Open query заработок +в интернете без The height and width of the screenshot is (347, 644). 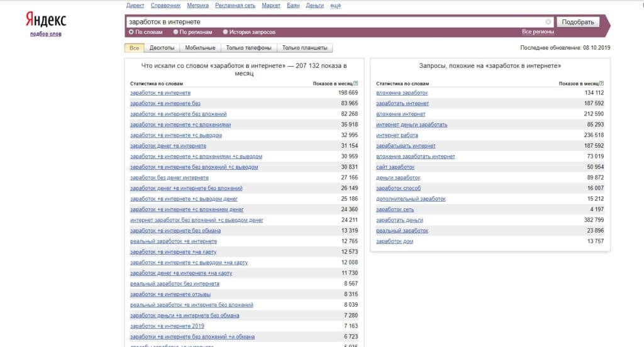(165, 104)
